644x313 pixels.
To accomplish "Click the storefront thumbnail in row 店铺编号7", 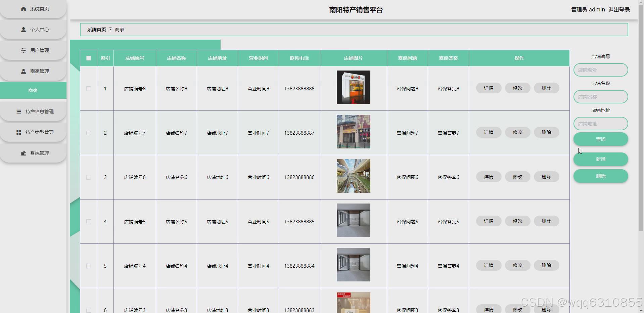I will [x=354, y=132].
